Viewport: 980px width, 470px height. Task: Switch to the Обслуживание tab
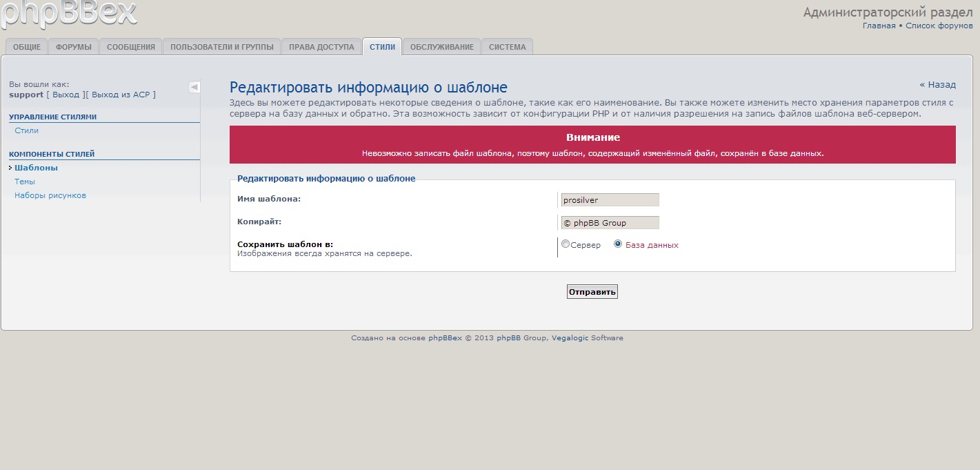(441, 47)
